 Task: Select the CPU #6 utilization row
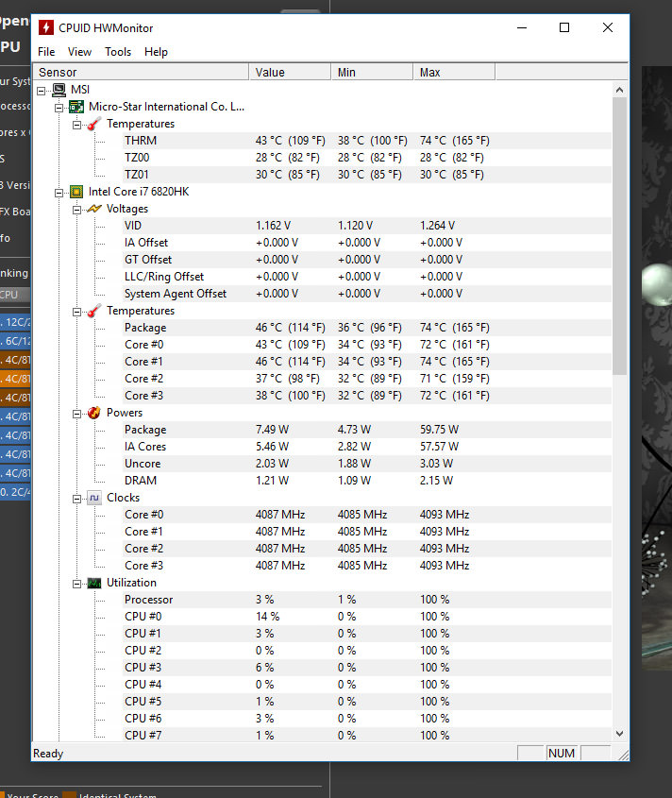tap(366, 718)
